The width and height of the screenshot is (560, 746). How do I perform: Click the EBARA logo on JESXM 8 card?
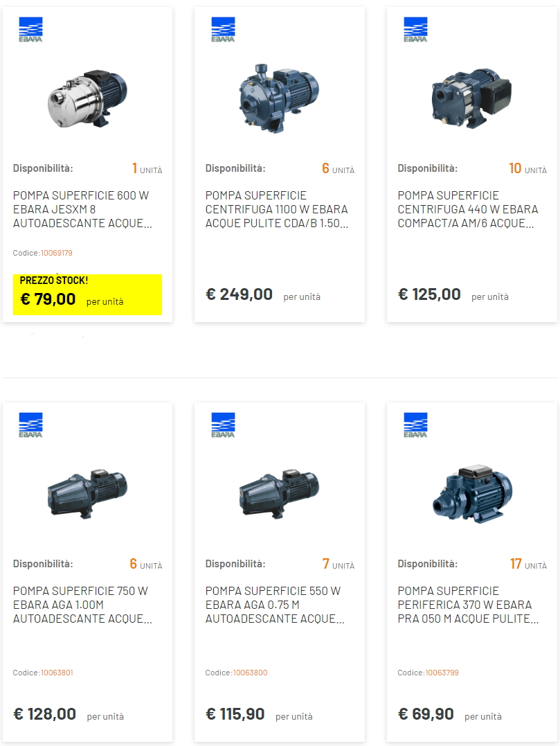(x=30, y=30)
